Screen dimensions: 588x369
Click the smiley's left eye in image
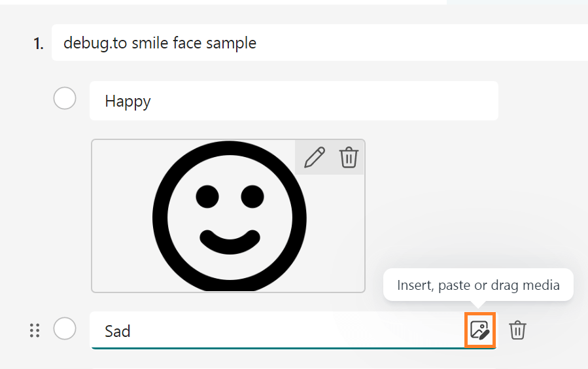tap(207, 196)
